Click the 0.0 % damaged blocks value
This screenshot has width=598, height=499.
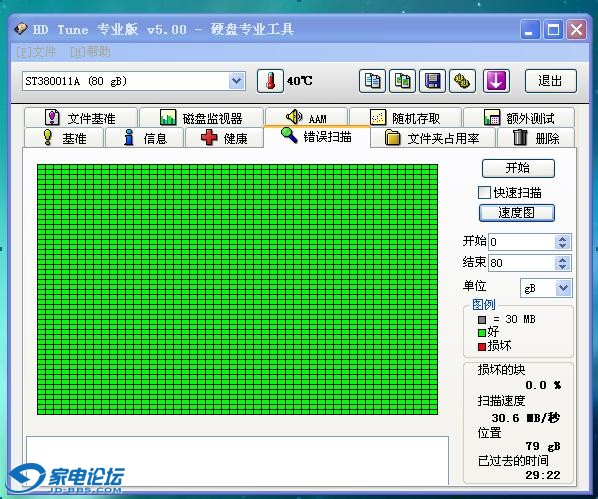pos(543,385)
